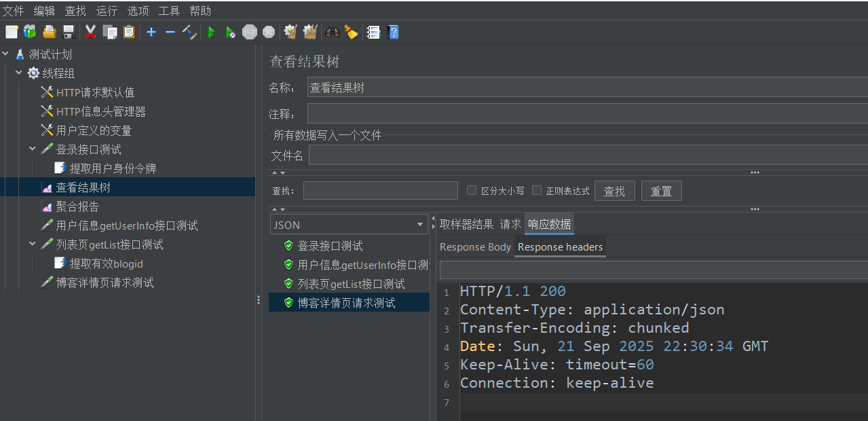Open the 运行 menu
Screen dimensions: 868x421
(107, 11)
